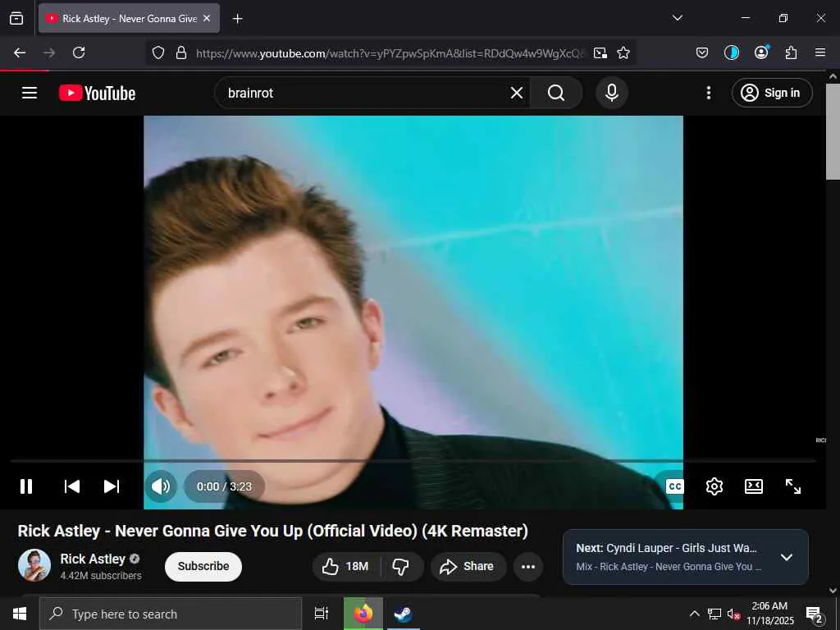View site security padlock info
This screenshot has height=630, width=840.
pos(181,52)
